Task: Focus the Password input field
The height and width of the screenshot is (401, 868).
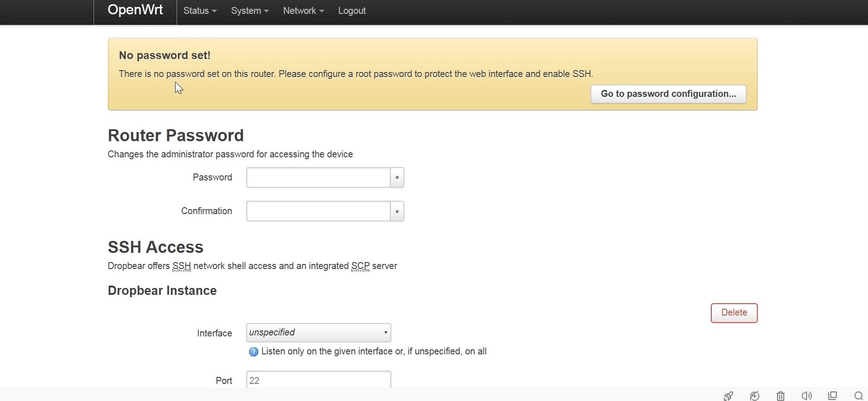Action: (318, 178)
